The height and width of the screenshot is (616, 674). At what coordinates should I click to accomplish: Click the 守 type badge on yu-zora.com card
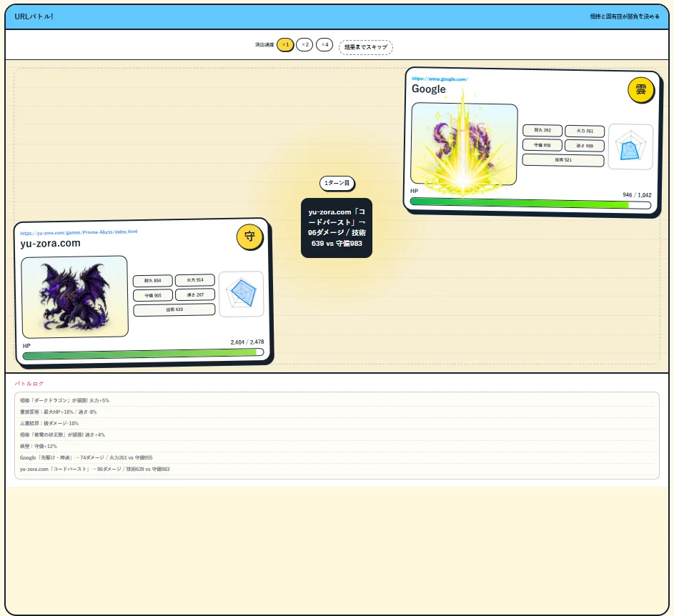coord(249,236)
